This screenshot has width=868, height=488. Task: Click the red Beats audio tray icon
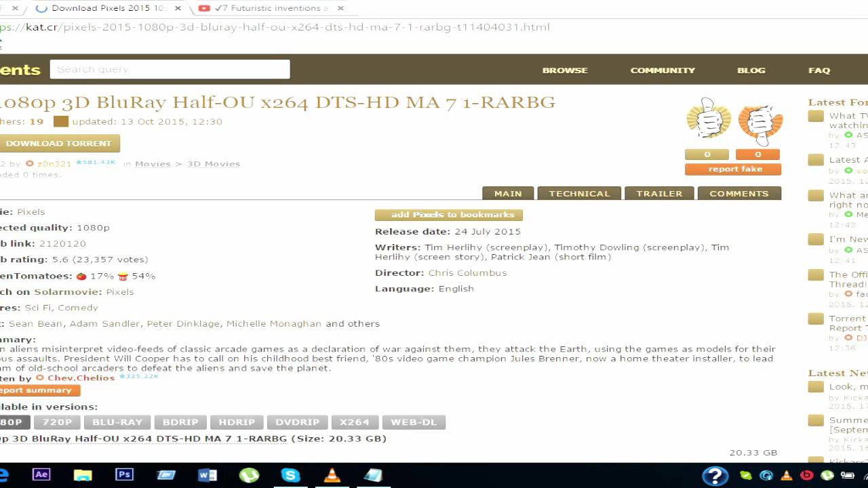pos(807,476)
